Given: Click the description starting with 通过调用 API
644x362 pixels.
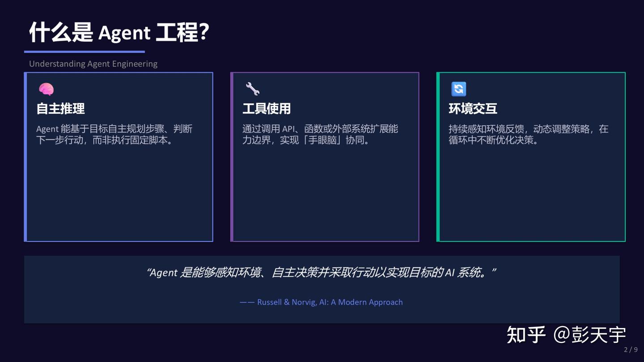Looking at the screenshot, I should click(x=320, y=135).
